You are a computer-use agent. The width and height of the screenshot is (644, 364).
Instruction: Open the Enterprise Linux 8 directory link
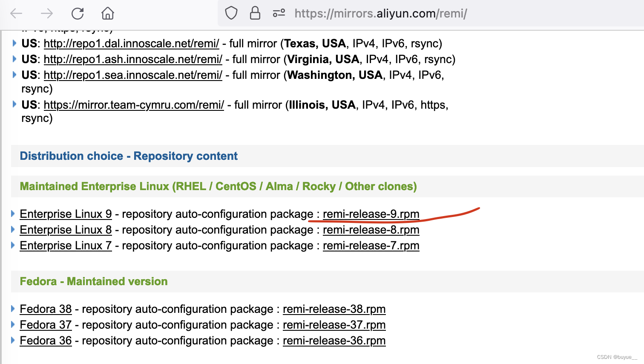pyautogui.click(x=66, y=230)
